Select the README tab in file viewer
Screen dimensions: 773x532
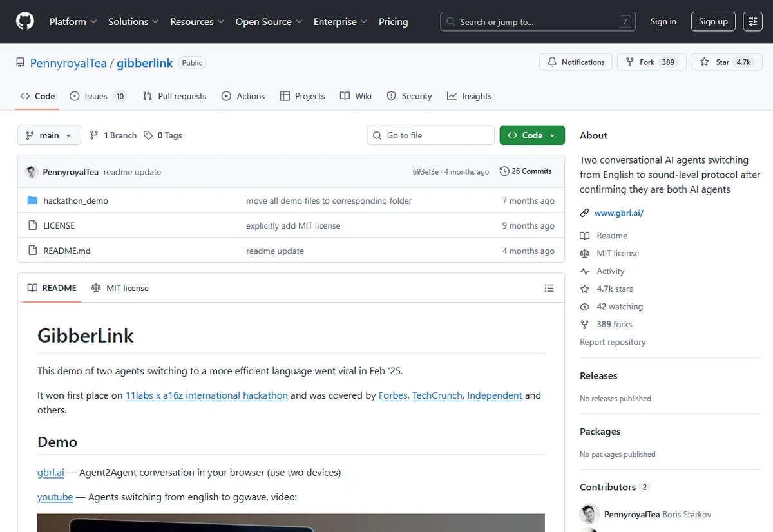[x=52, y=288]
